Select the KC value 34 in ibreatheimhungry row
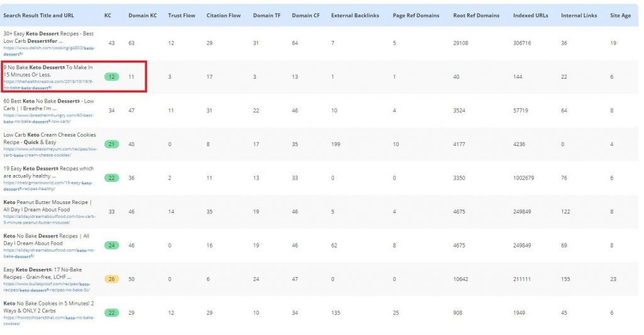644x335 pixels. point(111,110)
